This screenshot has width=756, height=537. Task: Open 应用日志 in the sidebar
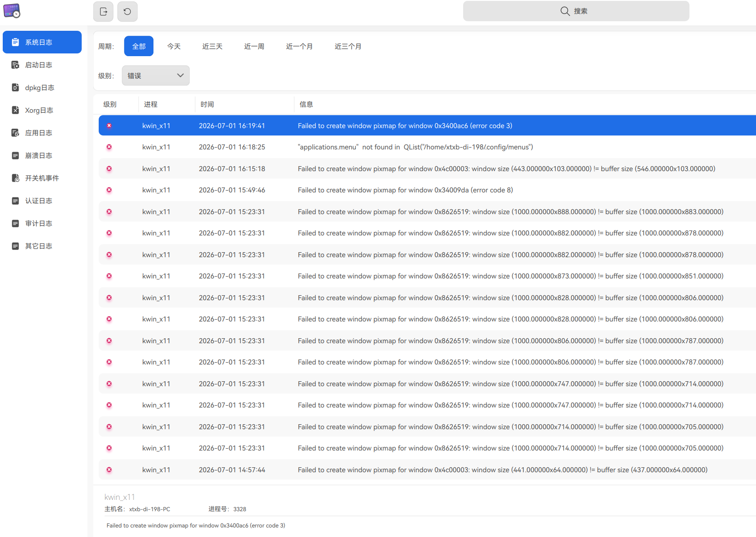tap(42, 133)
